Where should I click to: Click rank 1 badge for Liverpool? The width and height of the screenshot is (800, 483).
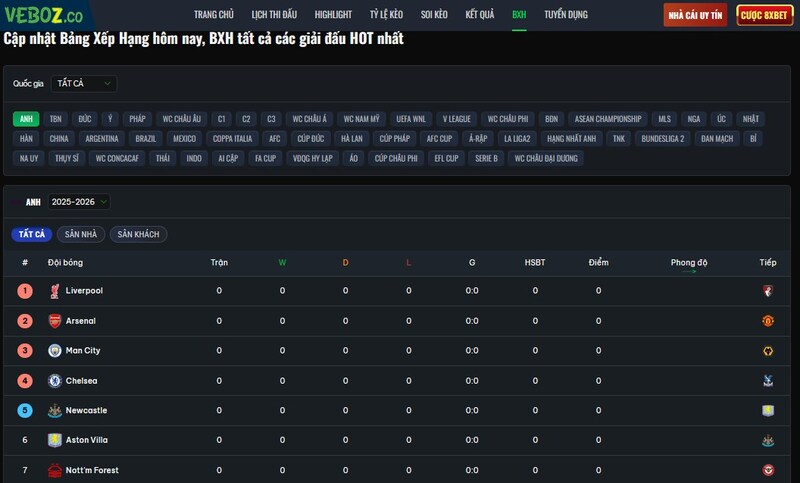point(25,291)
